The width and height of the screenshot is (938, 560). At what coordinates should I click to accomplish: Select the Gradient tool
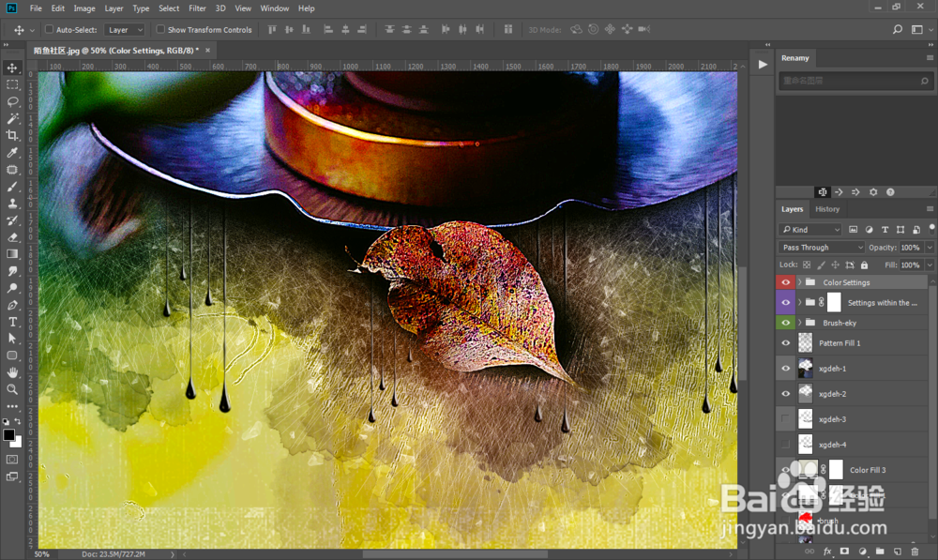pyautogui.click(x=12, y=253)
